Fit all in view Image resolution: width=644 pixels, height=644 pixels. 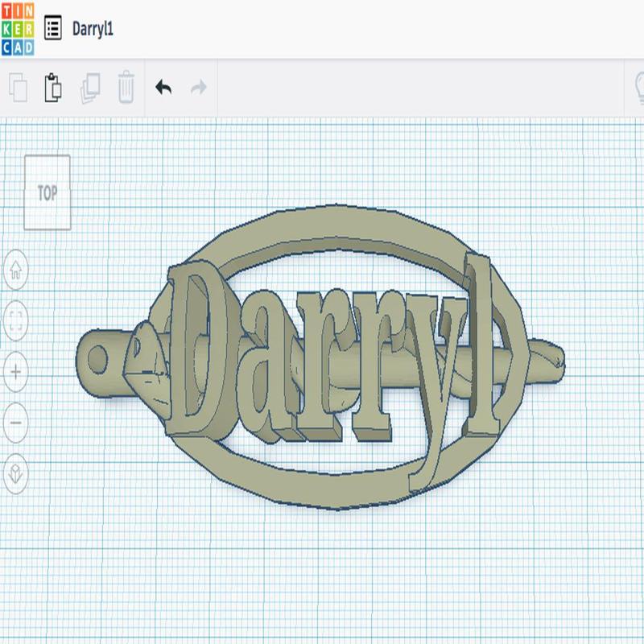click(x=15, y=320)
